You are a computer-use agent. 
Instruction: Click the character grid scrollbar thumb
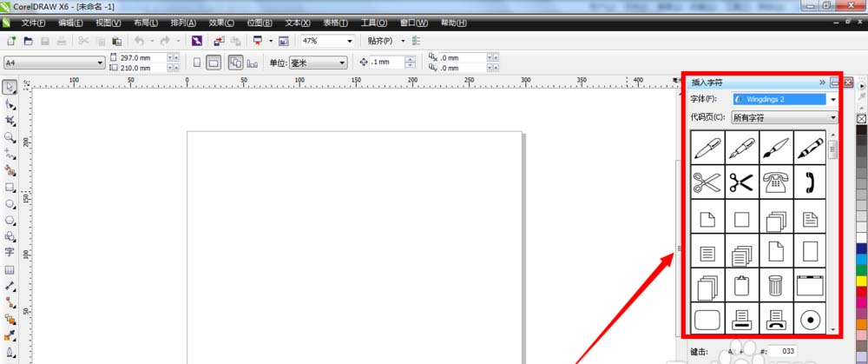pyautogui.click(x=832, y=149)
